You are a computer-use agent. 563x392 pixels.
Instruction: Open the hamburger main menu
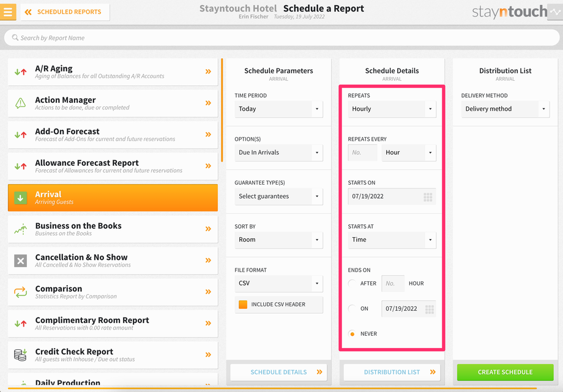(8, 12)
